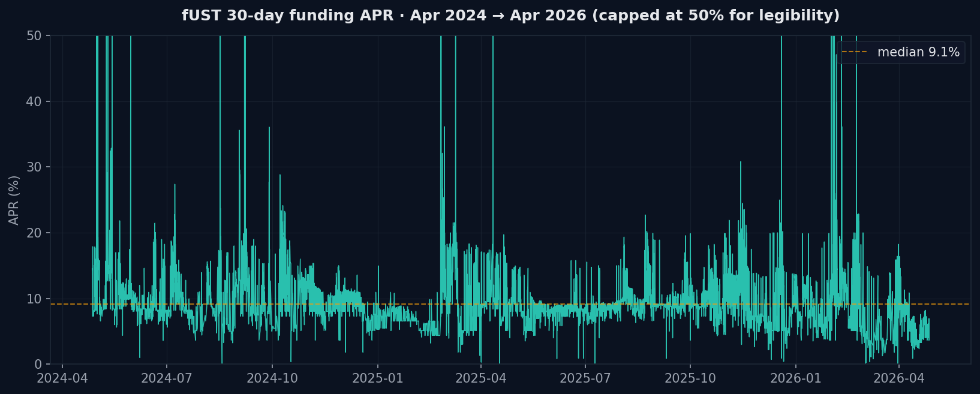Click the y-axis tick label 30
Image resolution: width=980 pixels, height=394 pixels.
[x=34, y=167]
